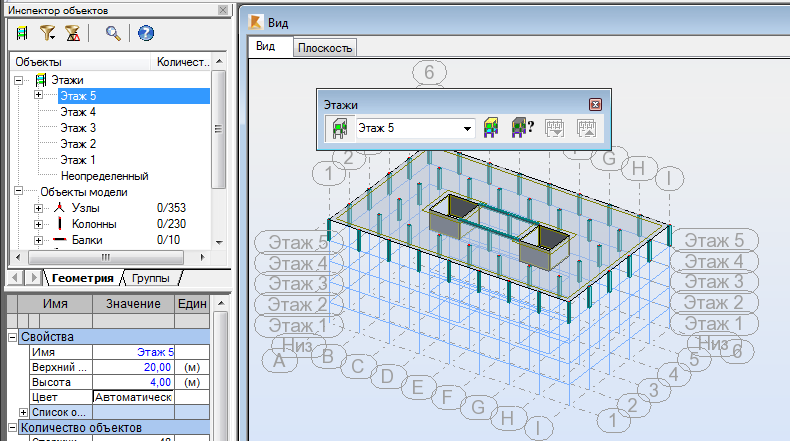
Task: Click the story display icon in Этажи toolbar
Action: tap(340, 128)
